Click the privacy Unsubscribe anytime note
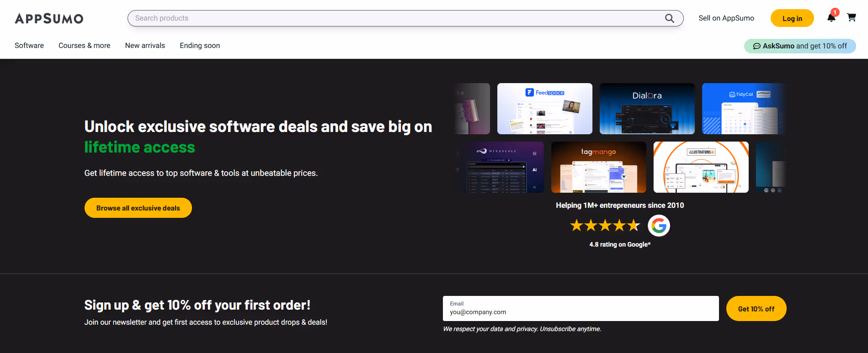This screenshot has height=353, width=868. point(522,329)
